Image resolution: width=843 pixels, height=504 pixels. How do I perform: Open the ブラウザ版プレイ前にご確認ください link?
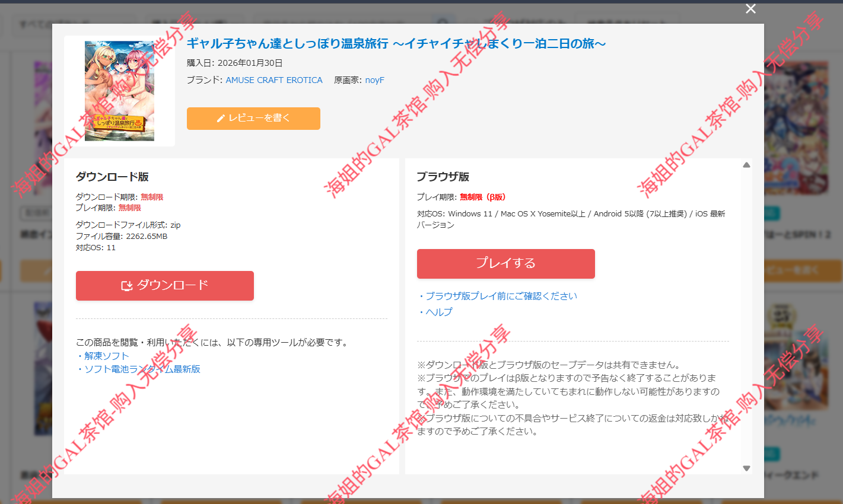click(x=501, y=296)
